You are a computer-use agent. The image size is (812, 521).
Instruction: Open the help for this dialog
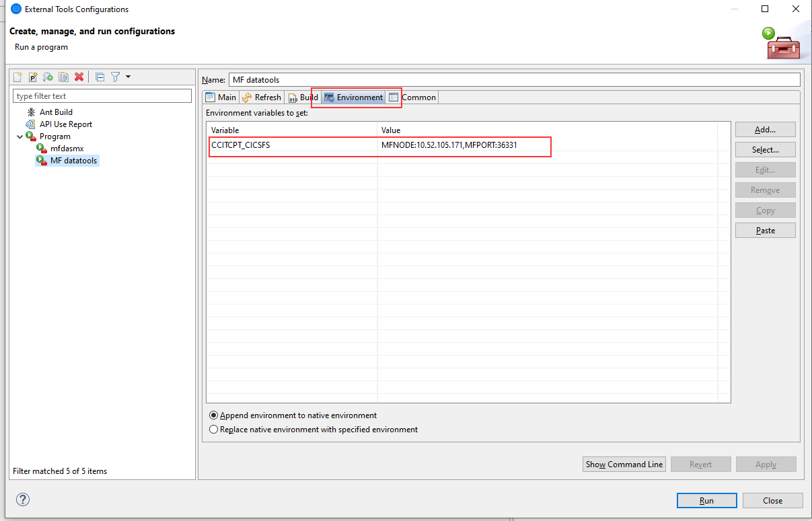tap(22, 499)
